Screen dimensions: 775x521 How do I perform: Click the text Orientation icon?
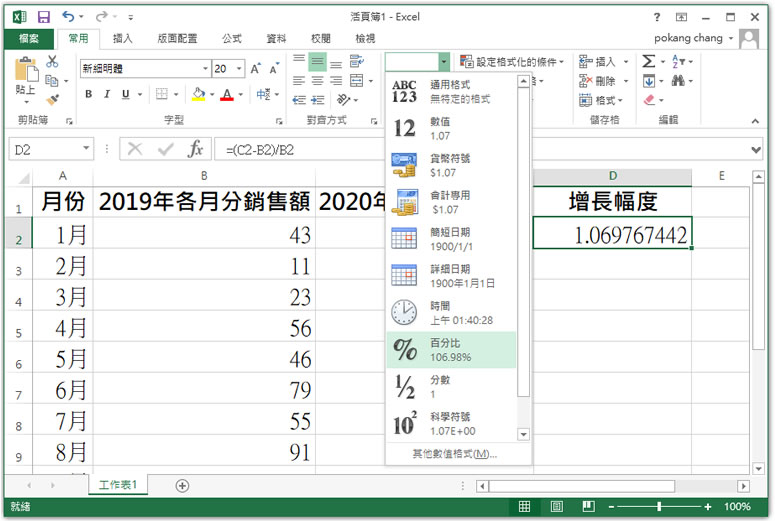344,100
